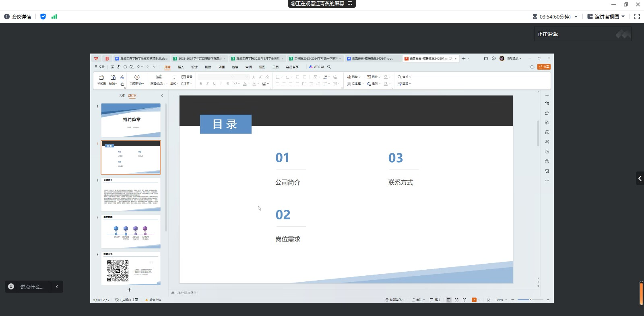Click the Format Painter (格式刷) icon
Image resolution: width=644 pixels, height=316 pixels.
click(101, 77)
